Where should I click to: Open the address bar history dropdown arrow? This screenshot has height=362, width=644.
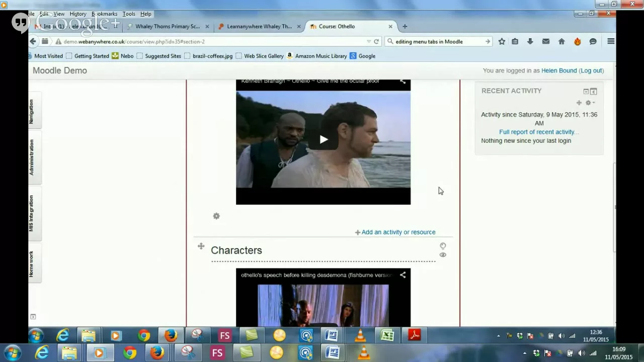coord(369,42)
